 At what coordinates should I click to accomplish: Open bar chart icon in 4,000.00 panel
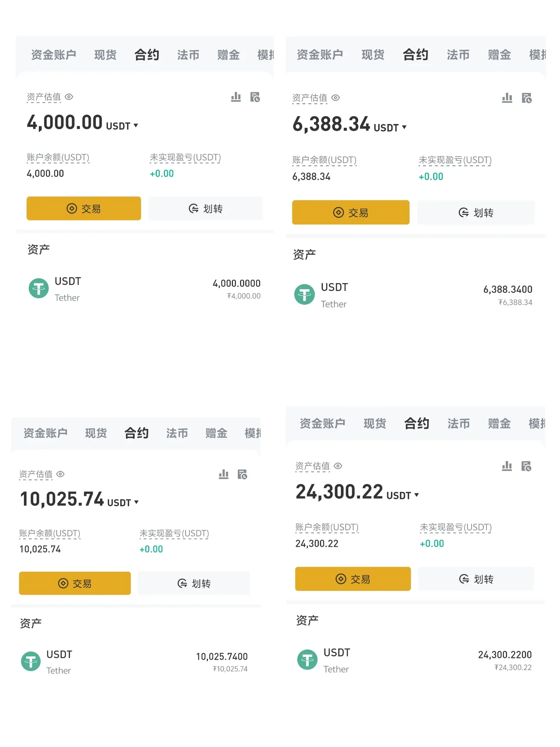pos(236,97)
